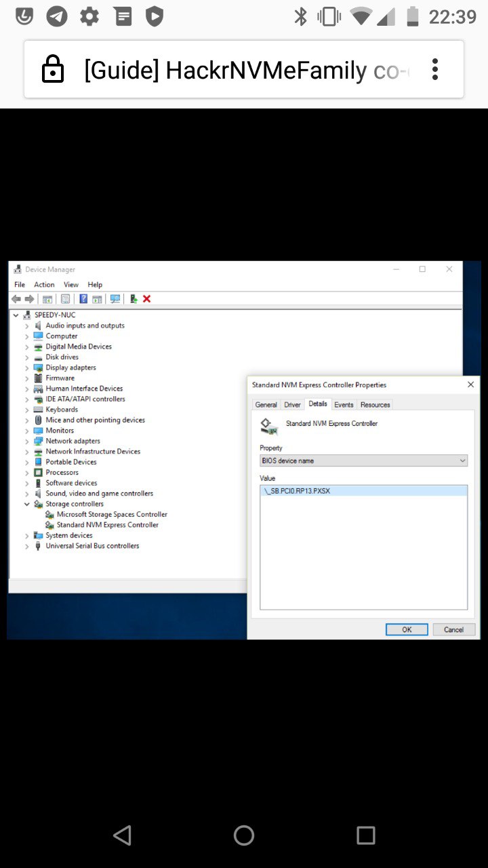488x868 pixels.
Task: Expand the IDE ATA/ATAPI controllers chevron
Action: pyautogui.click(x=27, y=399)
